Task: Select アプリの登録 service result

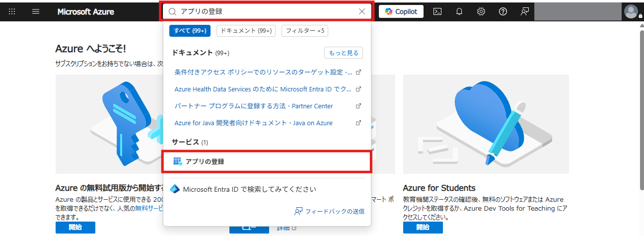Action: (x=267, y=161)
